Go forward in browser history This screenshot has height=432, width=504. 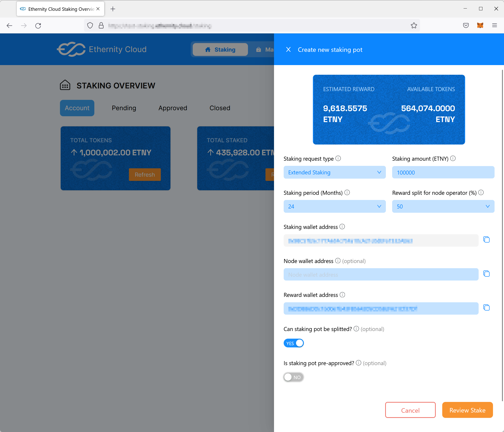(x=24, y=26)
